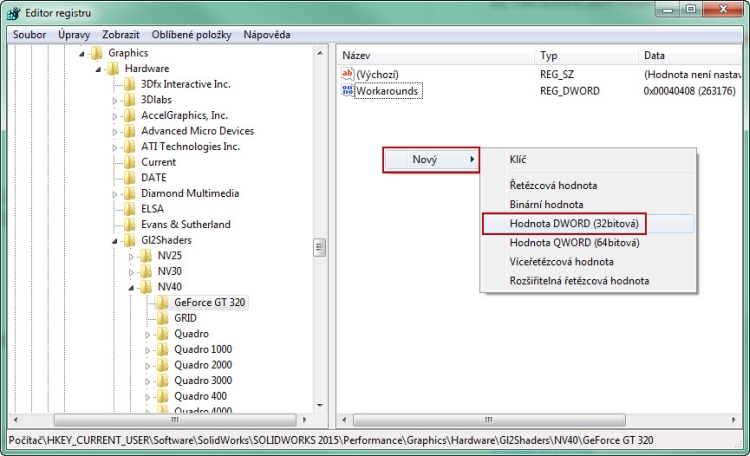This screenshot has height=456, width=750.
Task: Click the NV30 folder icon
Action: tap(146, 271)
